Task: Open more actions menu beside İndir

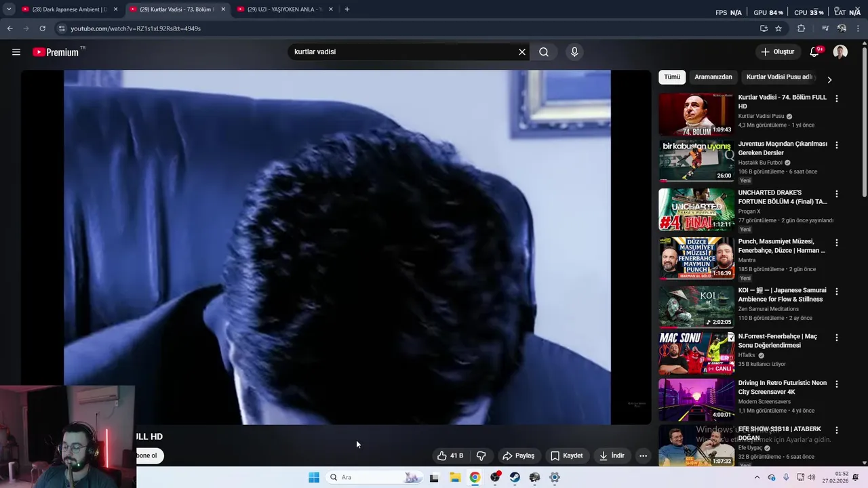Action: (x=643, y=455)
